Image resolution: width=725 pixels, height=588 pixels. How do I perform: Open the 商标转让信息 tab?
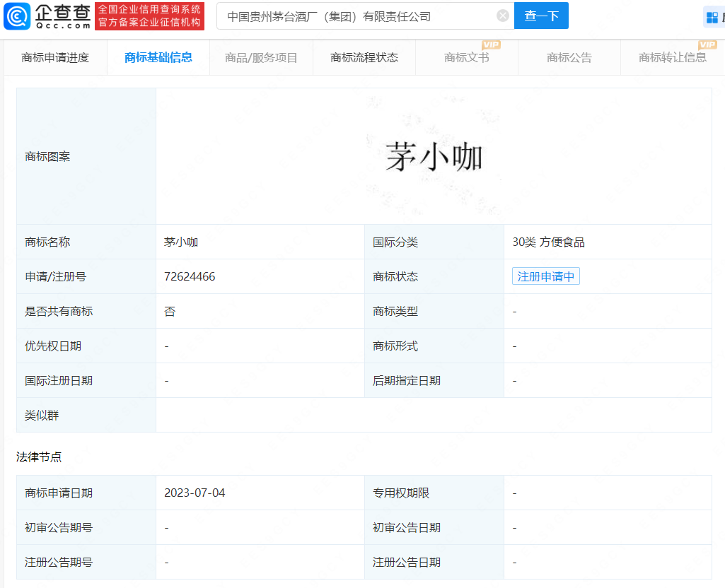pos(672,57)
